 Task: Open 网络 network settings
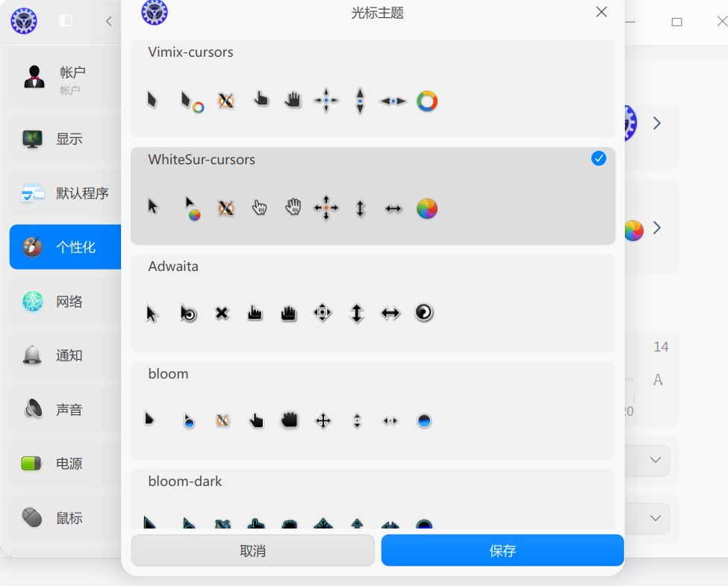click(x=65, y=302)
